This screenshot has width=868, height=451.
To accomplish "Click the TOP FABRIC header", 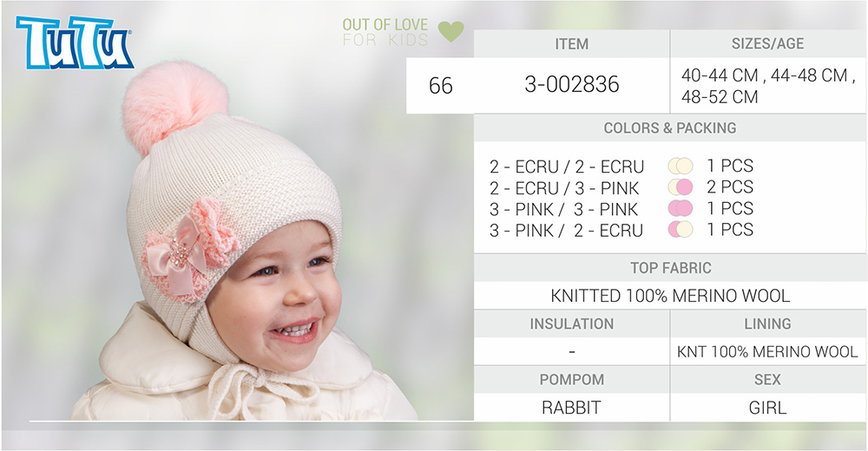I will pos(670,268).
